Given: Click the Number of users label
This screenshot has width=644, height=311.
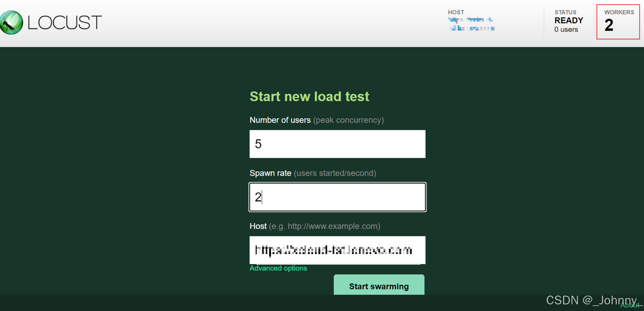Looking at the screenshot, I should tap(280, 120).
